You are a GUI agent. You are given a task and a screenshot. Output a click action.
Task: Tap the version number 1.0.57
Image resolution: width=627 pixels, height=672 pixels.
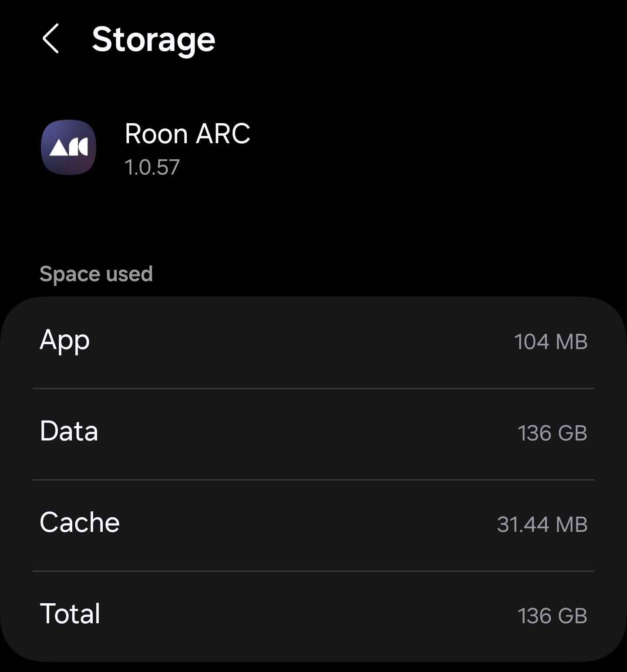click(152, 167)
